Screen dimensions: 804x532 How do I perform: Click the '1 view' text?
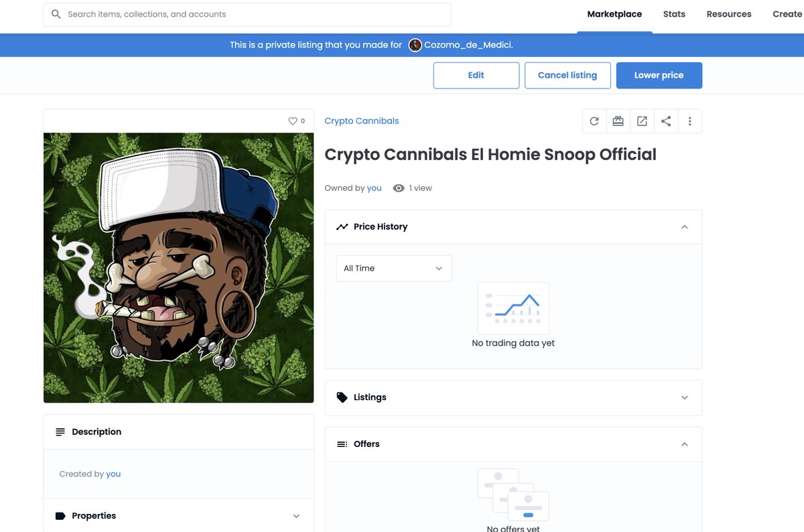coord(421,188)
